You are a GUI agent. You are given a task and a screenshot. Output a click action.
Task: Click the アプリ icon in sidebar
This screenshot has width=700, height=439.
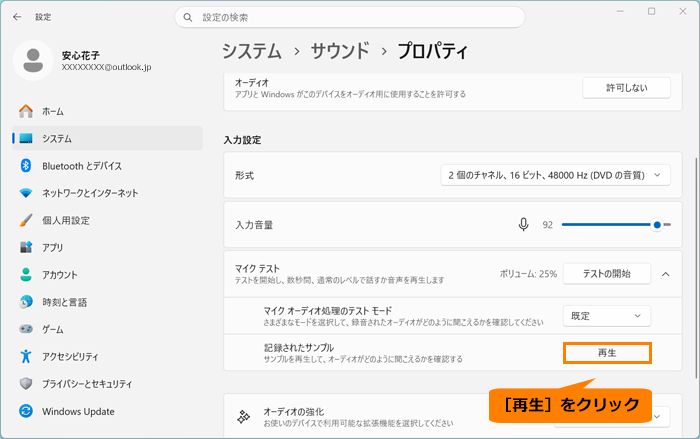pyautogui.click(x=26, y=247)
